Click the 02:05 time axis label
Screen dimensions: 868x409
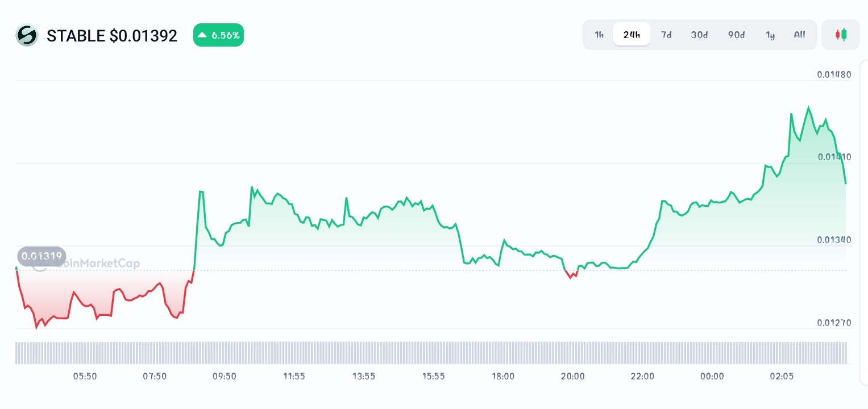[x=782, y=376]
